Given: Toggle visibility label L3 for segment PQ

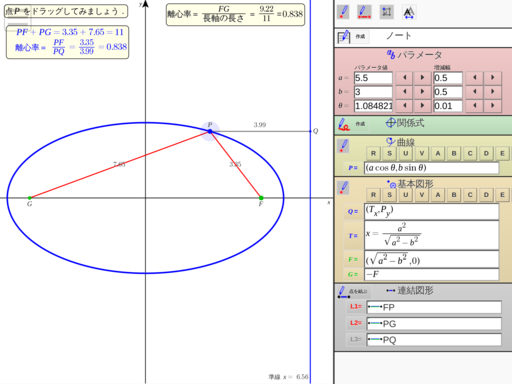Looking at the screenshot, I should 355,339.
